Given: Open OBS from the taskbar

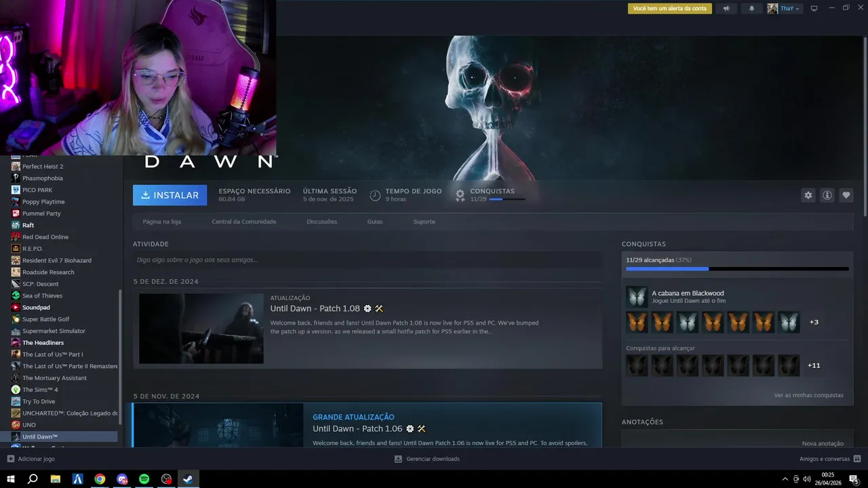Looking at the screenshot, I should 166,479.
